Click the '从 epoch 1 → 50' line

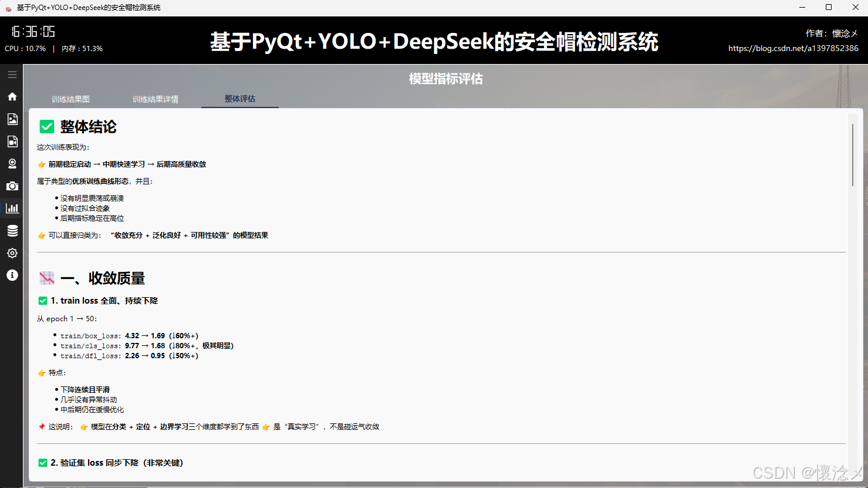[x=67, y=319]
